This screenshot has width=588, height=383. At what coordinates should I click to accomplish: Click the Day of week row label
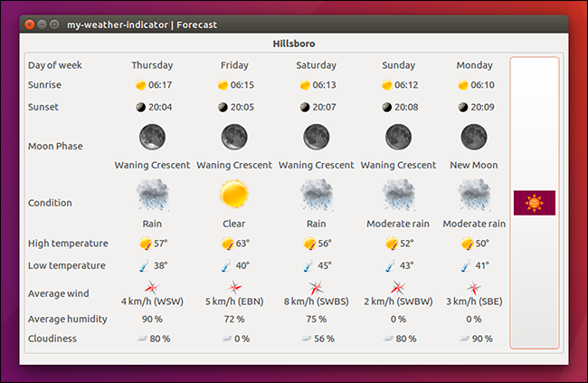(55, 65)
